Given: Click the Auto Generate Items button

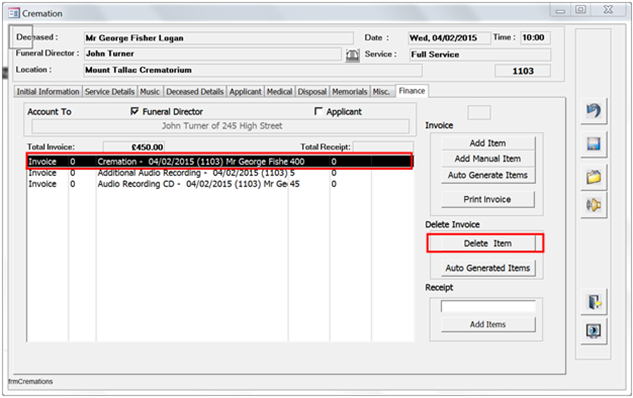Looking at the screenshot, I should point(488,175).
